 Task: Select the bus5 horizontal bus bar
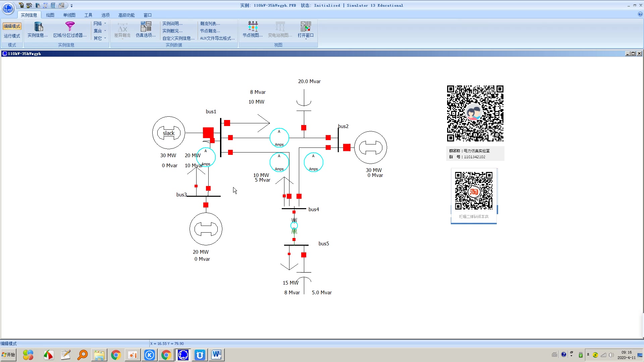(x=296, y=245)
